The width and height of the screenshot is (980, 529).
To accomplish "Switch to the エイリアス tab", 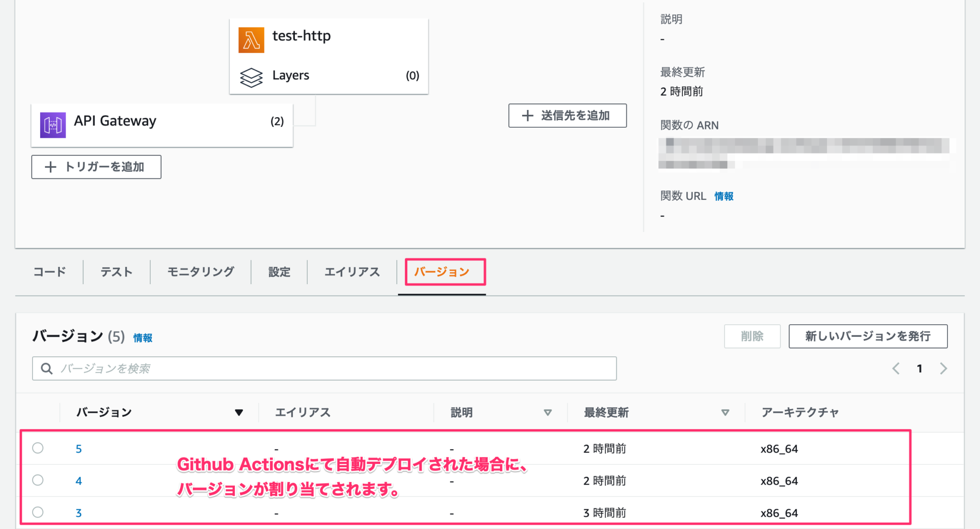I will 352,272.
